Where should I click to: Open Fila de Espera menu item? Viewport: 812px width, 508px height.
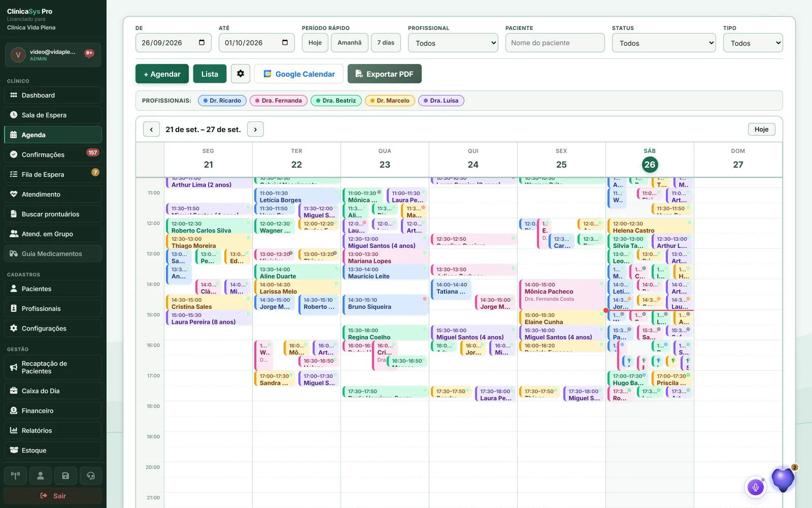(53, 174)
